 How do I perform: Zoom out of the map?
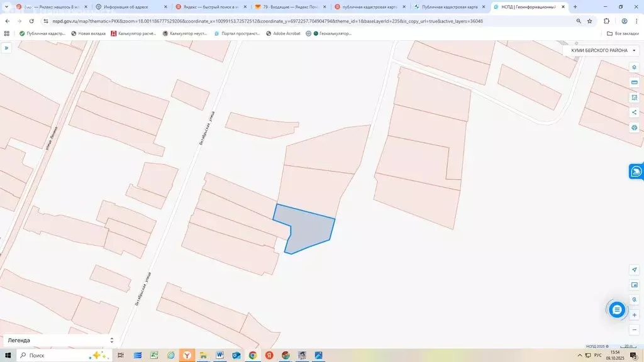point(634,329)
